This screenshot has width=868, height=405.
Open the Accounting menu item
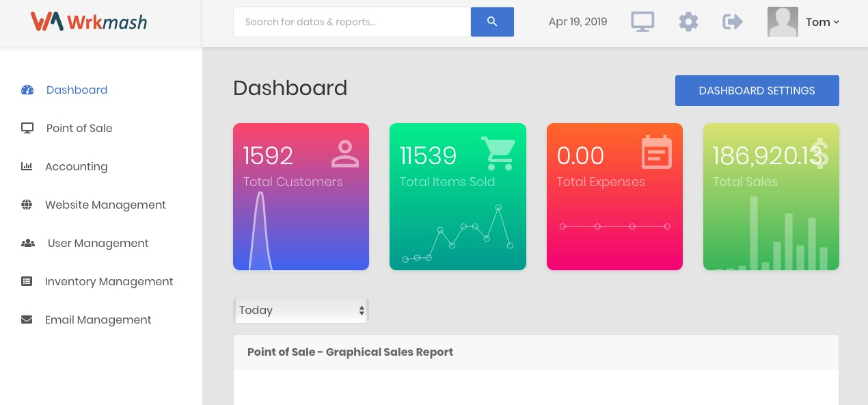click(76, 166)
